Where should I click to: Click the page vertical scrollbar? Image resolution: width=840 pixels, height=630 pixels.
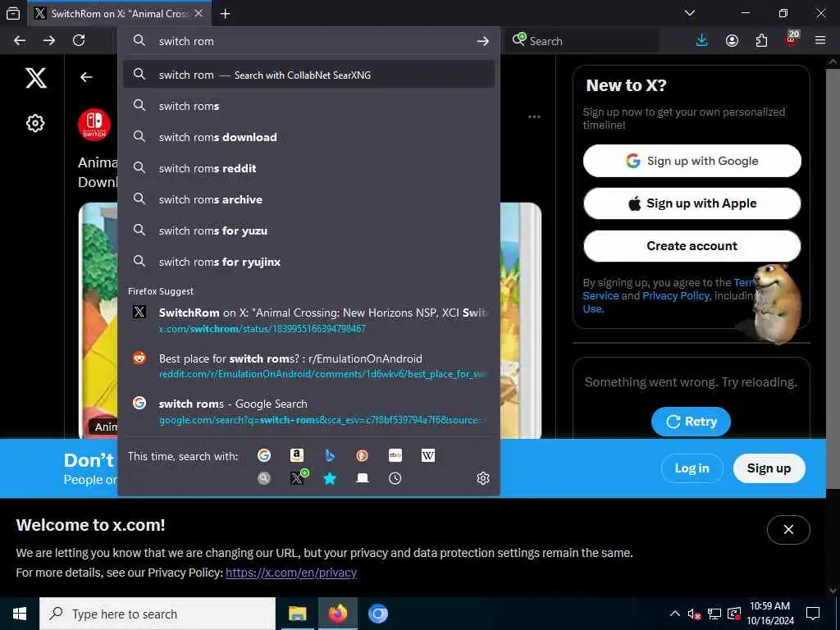point(833,279)
